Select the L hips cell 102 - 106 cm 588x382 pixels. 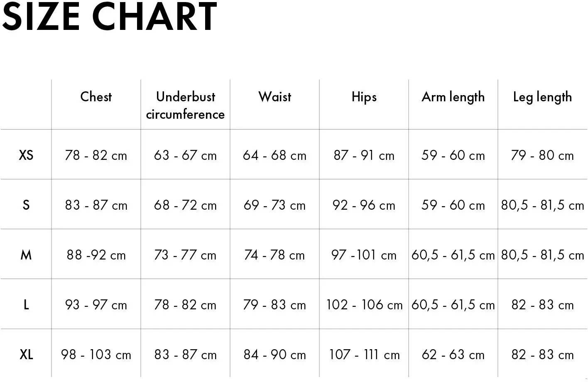pos(364,305)
